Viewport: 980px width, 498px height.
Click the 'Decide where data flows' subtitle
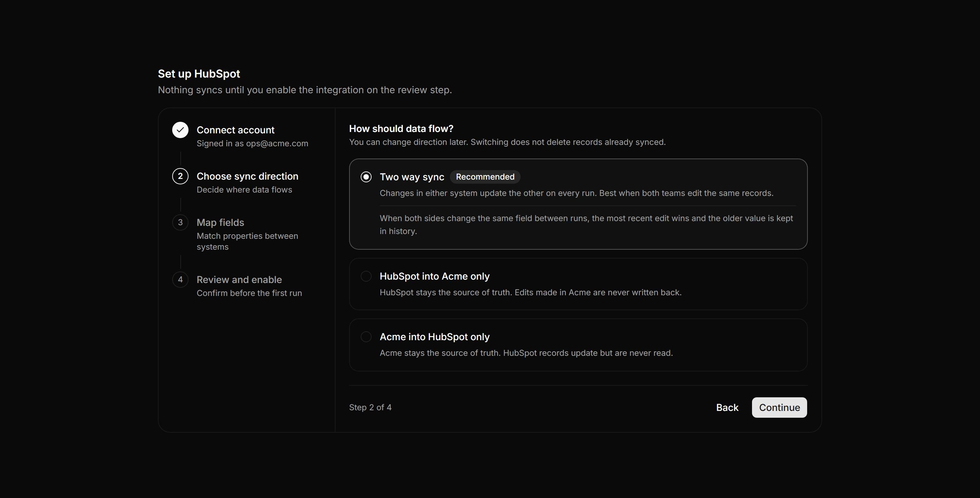(x=244, y=189)
